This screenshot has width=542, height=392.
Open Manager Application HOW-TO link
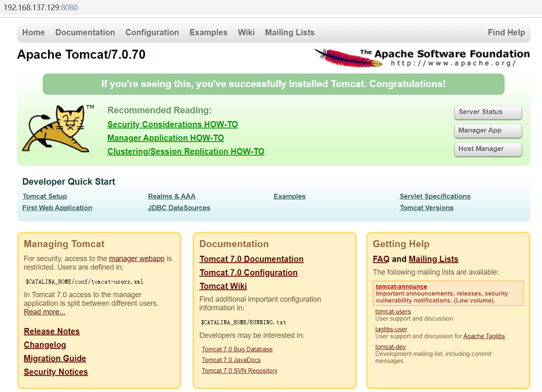click(165, 138)
